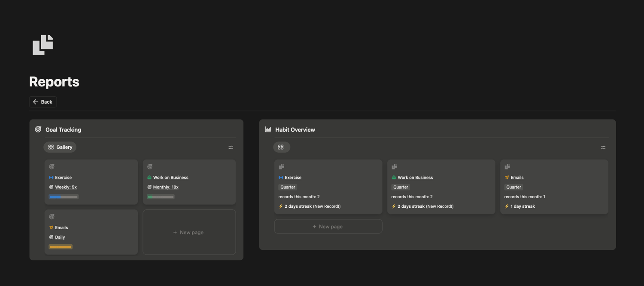The image size is (644, 286).
Task: Add New page in Habit Overview gallery
Action: click(328, 227)
